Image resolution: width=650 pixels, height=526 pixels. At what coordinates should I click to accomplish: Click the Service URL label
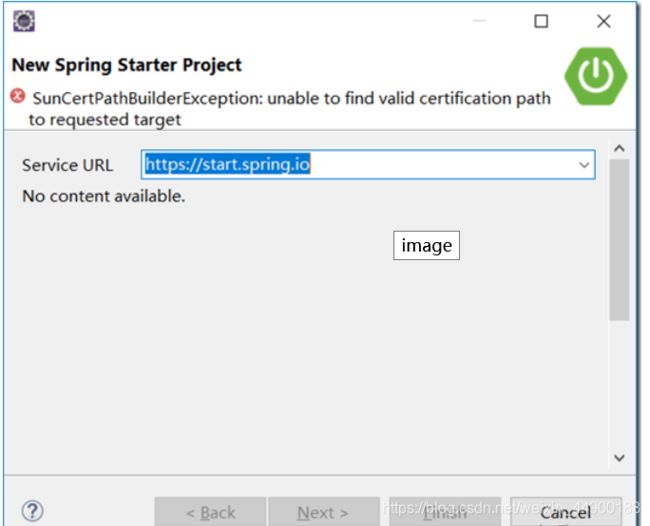pyautogui.click(x=68, y=165)
